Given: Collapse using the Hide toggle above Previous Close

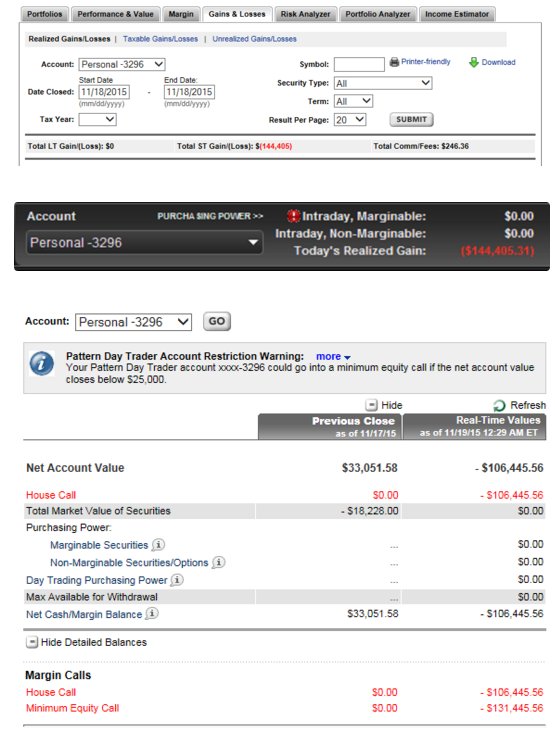Looking at the screenshot, I should coord(371,405).
